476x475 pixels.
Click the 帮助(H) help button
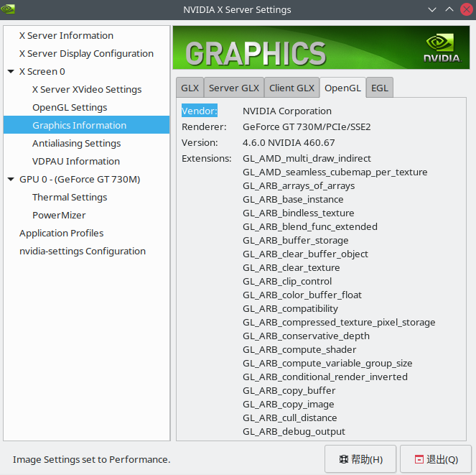pyautogui.click(x=360, y=459)
